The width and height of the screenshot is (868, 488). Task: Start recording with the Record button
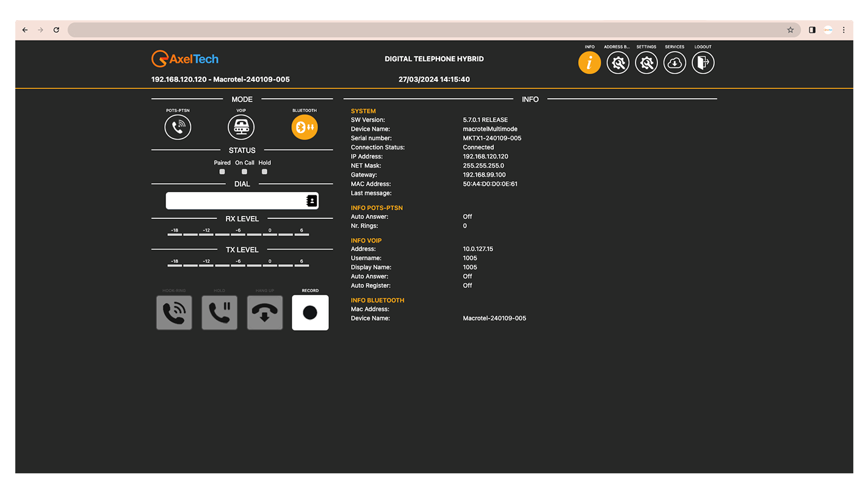(310, 313)
